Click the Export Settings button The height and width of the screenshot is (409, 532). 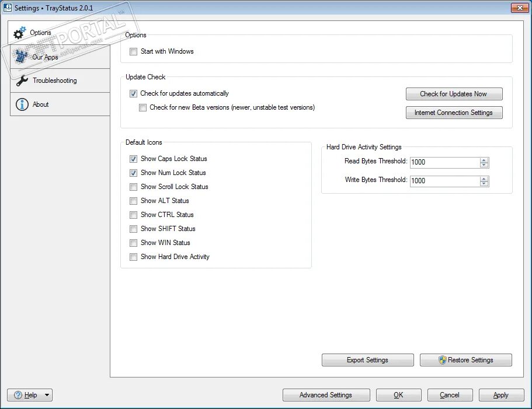367,360
